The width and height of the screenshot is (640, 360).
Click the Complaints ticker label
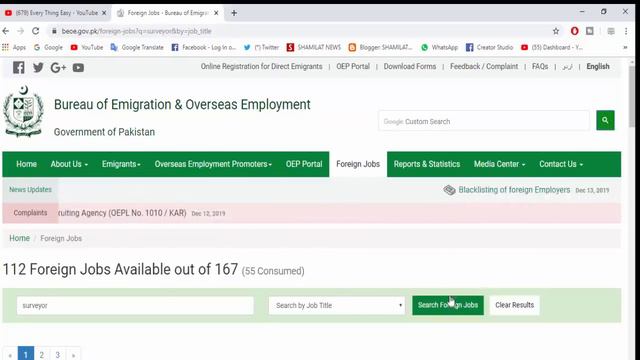(30, 213)
